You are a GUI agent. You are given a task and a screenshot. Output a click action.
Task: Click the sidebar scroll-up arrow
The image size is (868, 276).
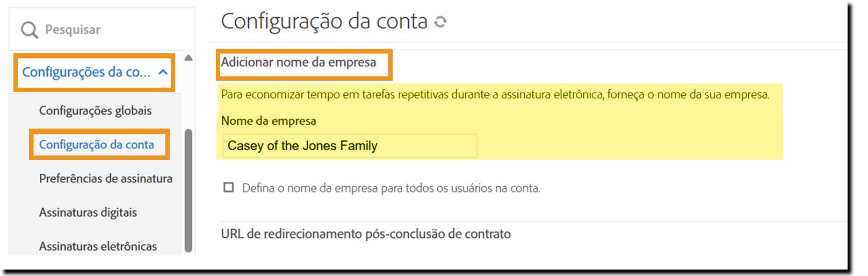(188, 58)
